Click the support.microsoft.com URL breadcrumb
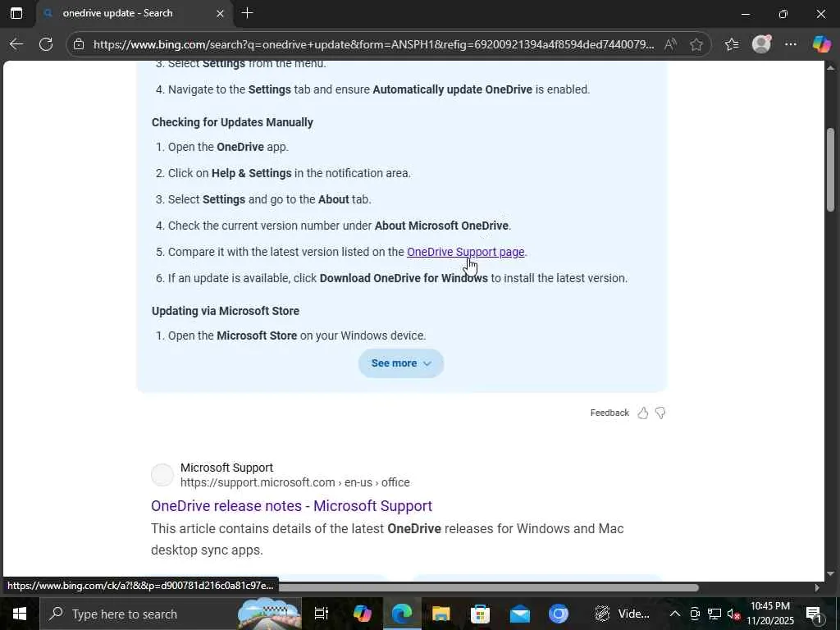The width and height of the screenshot is (840, 630). (x=295, y=482)
